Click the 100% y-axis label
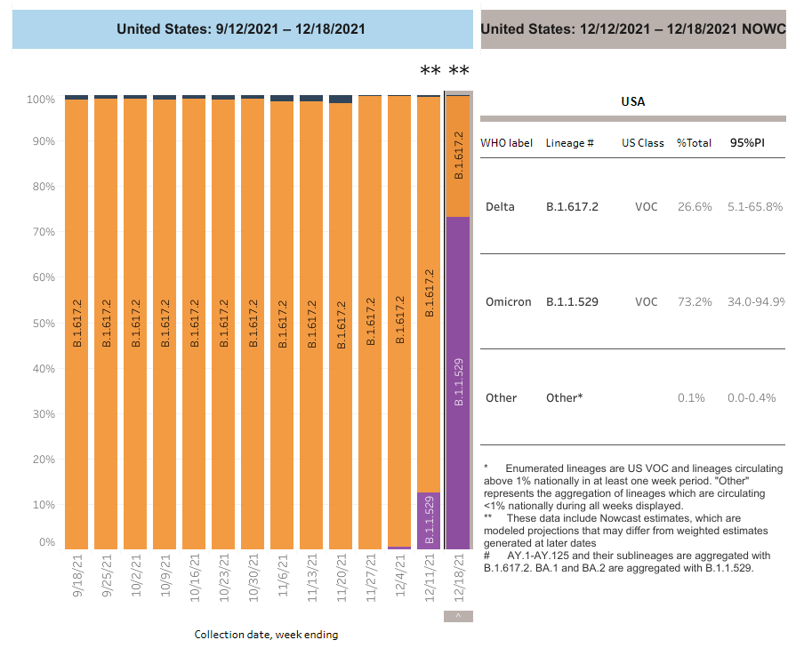This screenshot has height=648, width=812. coord(41,99)
